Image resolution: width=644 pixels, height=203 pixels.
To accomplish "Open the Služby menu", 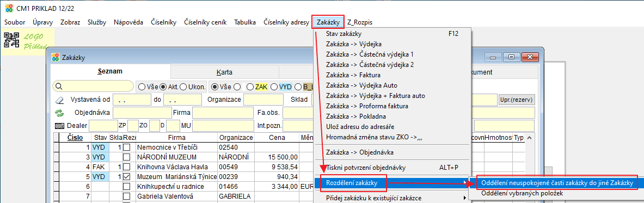I will pos(97,22).
